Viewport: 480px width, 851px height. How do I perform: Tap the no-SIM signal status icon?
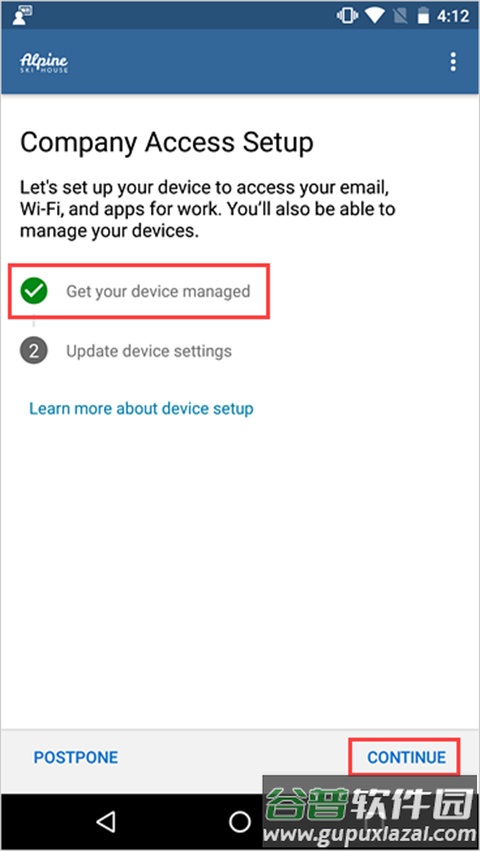pyautogui.click(x=399, y=16)
